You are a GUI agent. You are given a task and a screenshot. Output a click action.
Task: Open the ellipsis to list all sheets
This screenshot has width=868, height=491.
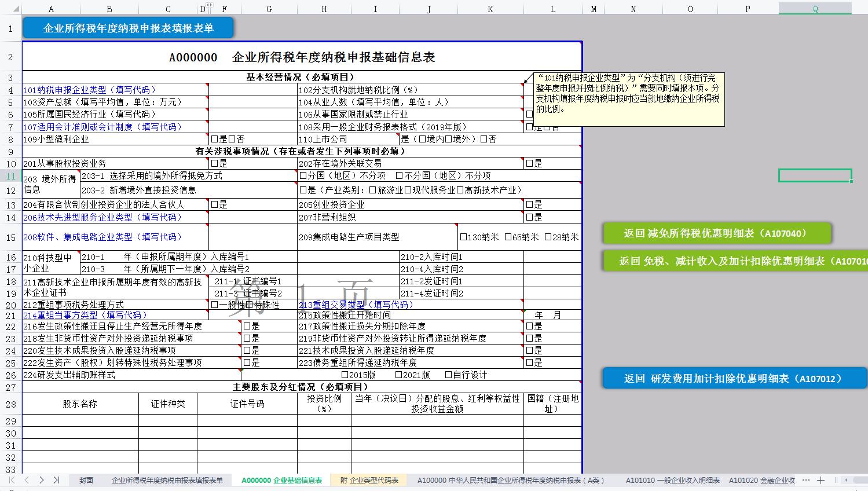[x=806, y=480]
